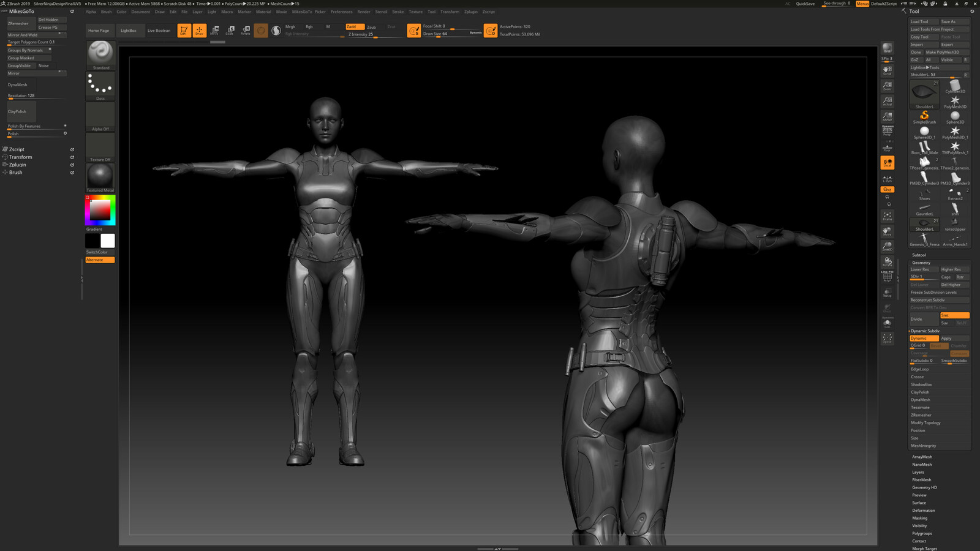Open the Textured Metal material picker
This screenshot has height=551, width=980.
[100, 178]
